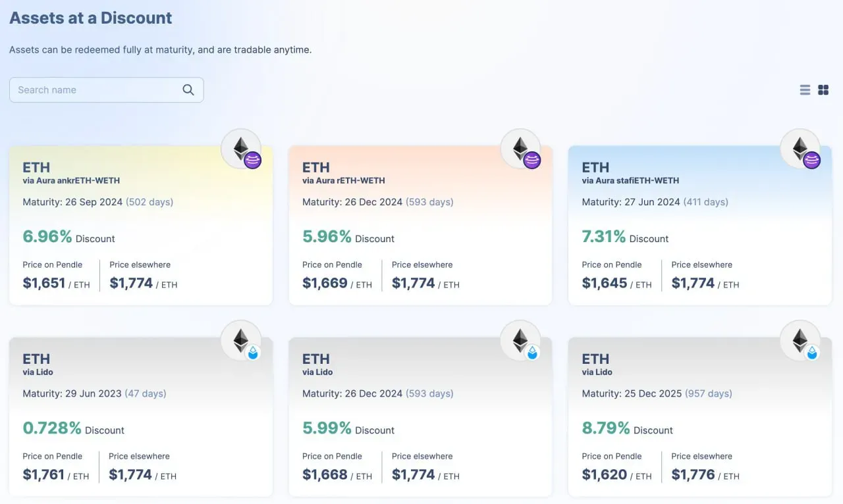Viewport: 843px width, 504px height.
Task: Click the $1,776 Price elsewhere value
Action: coord(693,474)
